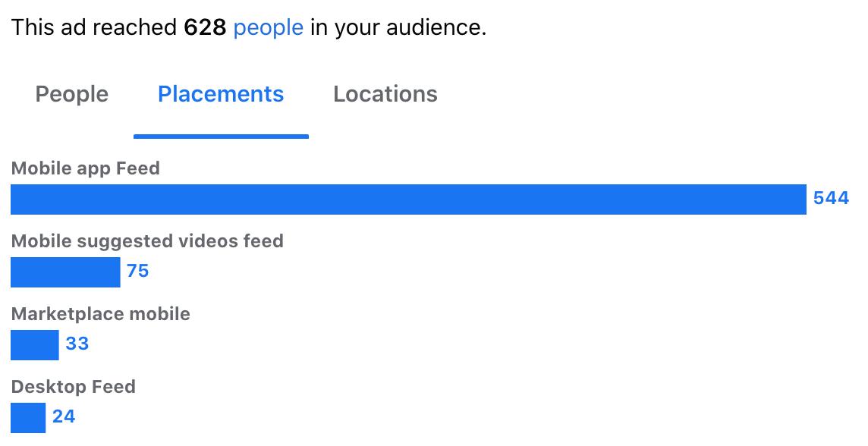Click the bold 628 reach number
868x446 pixels.
pos(205,27)
